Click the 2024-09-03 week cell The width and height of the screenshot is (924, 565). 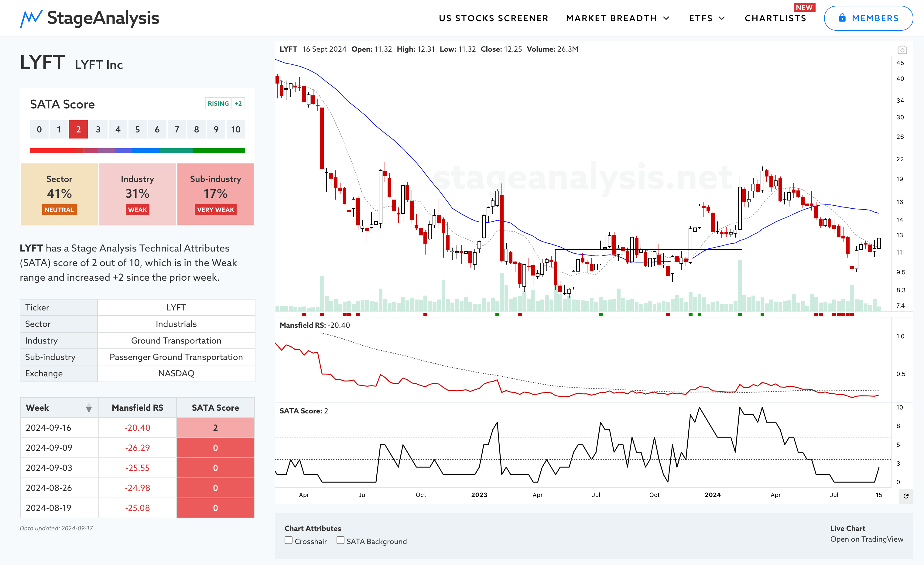pos(60,468)
